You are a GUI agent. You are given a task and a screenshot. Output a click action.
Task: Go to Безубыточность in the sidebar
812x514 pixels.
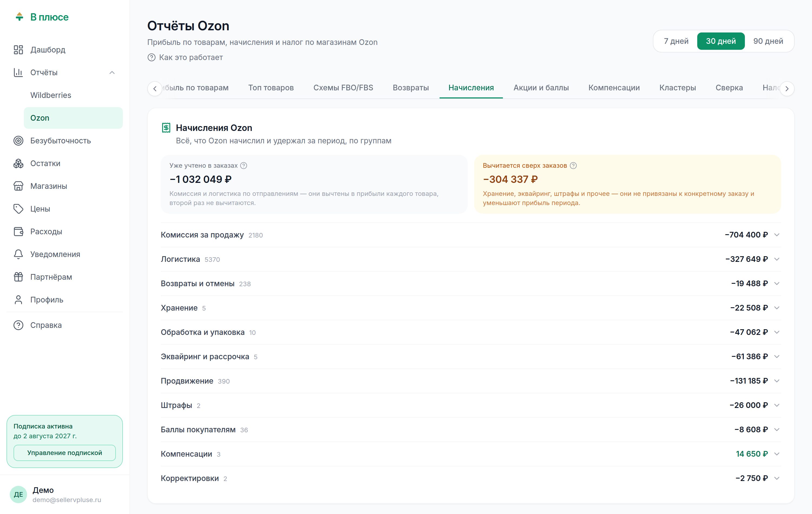tap(64, 141)
